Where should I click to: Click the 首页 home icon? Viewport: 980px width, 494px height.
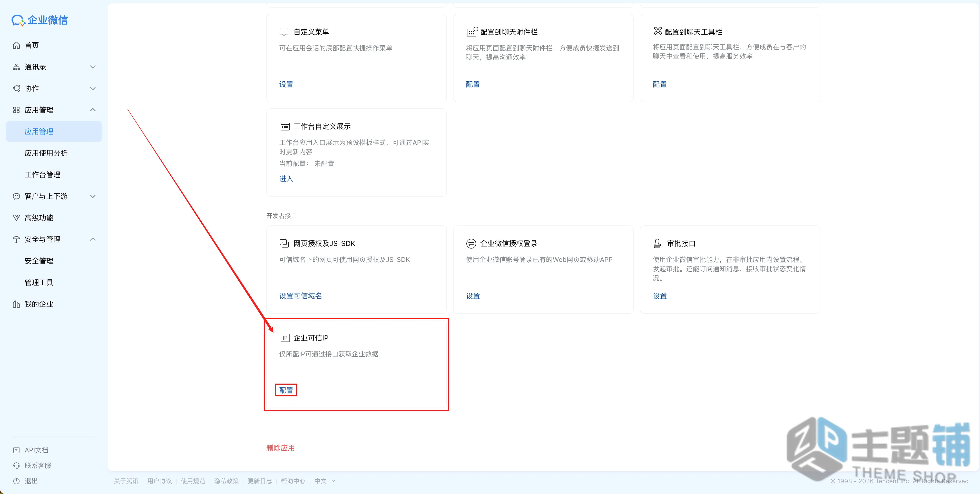[x=16, y=45]
